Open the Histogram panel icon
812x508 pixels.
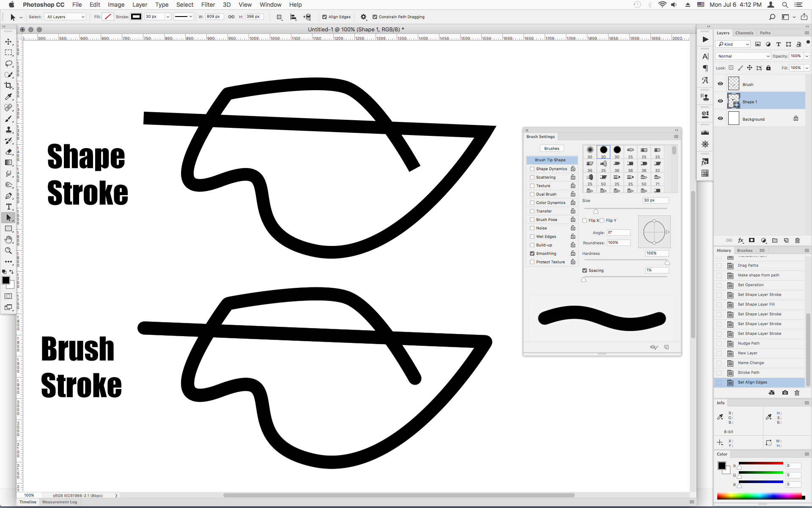705,132
